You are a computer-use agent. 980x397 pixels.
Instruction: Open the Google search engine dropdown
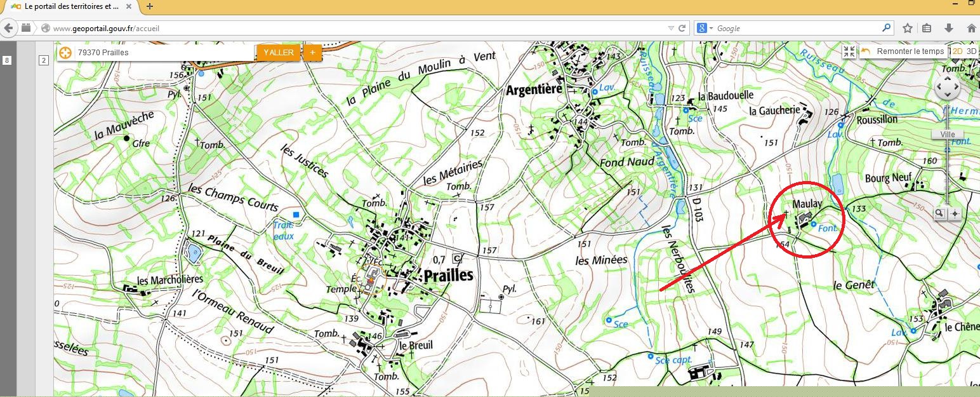tap(705, 28)
